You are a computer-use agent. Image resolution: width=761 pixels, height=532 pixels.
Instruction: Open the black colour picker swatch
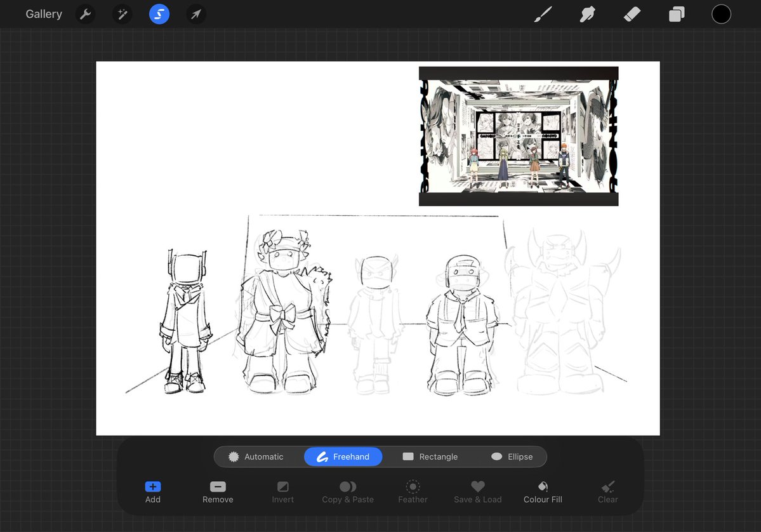(x=721, y=14)
